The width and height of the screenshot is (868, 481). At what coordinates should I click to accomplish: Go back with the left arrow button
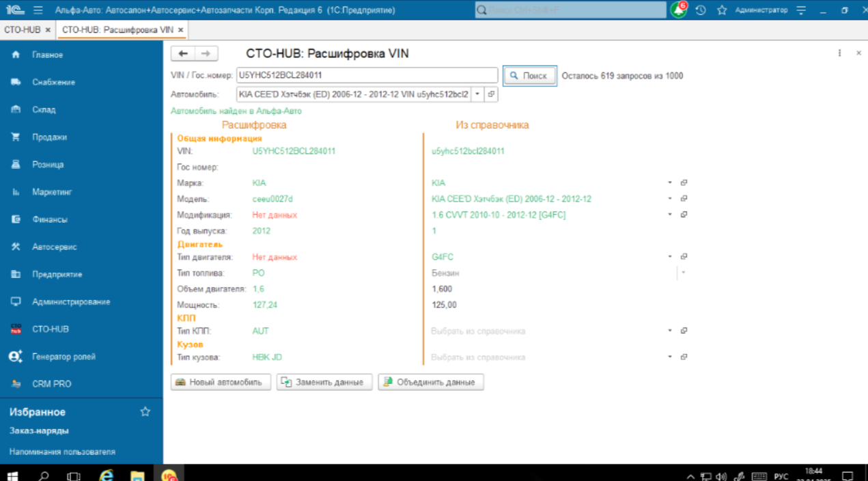tap(182, 54)
